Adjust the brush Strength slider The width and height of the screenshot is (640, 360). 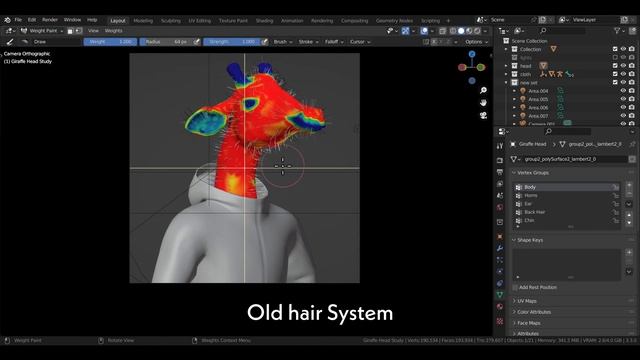pos(231,42)
